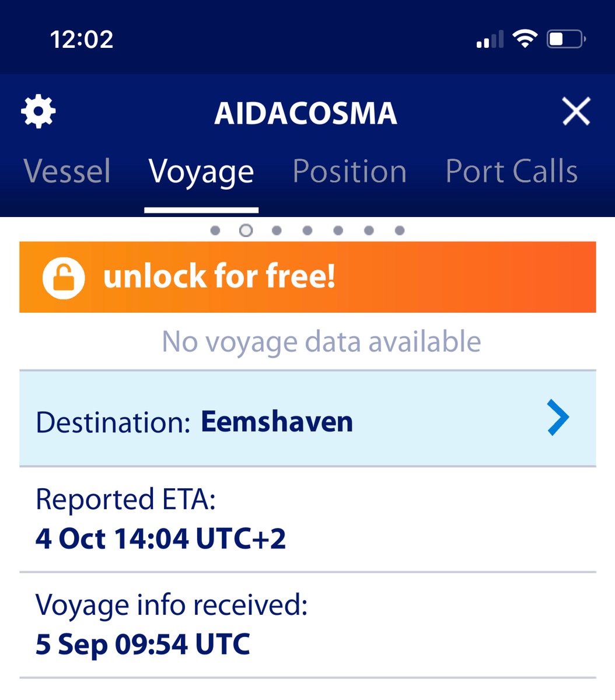Image resolution: width=615 pixels, height=700 pixels.
Task: Select the Voyage tab
Action: point(201,171)
